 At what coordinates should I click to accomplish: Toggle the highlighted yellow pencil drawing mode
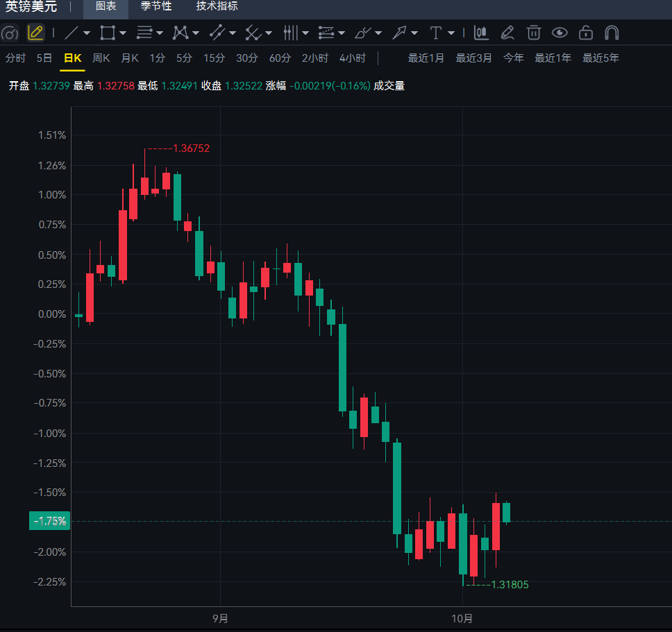coord(35,33)
